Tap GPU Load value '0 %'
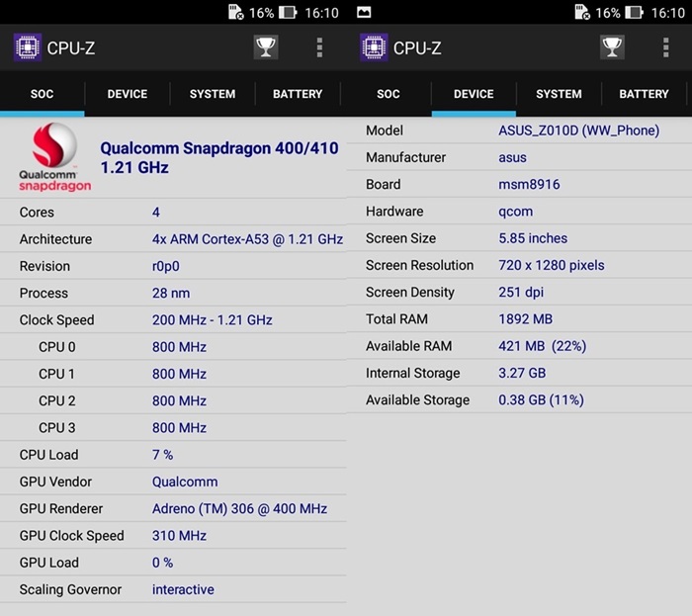Image resolution: width=692 pixels, height=616 pixels. click(162, 563)
